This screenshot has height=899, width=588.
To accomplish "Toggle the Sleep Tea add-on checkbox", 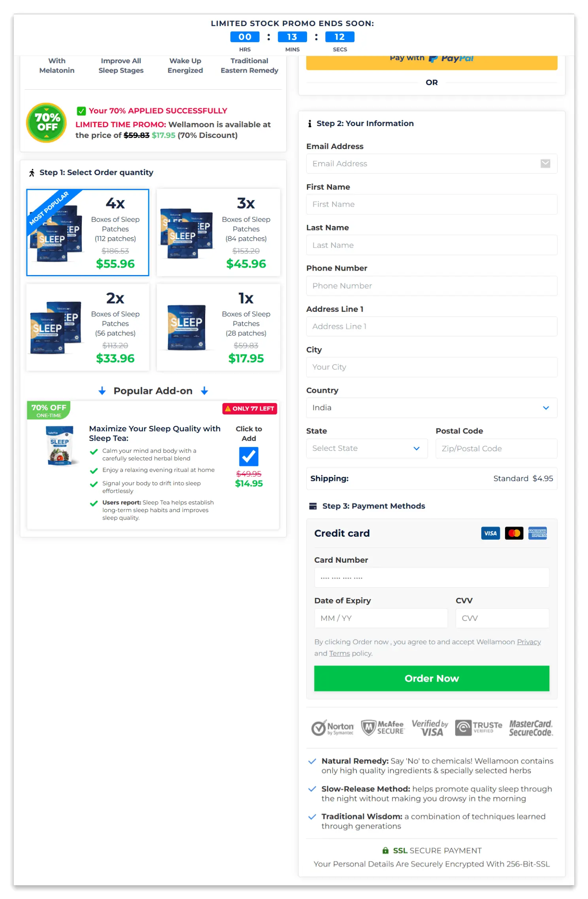I will [x=249, y=456].
